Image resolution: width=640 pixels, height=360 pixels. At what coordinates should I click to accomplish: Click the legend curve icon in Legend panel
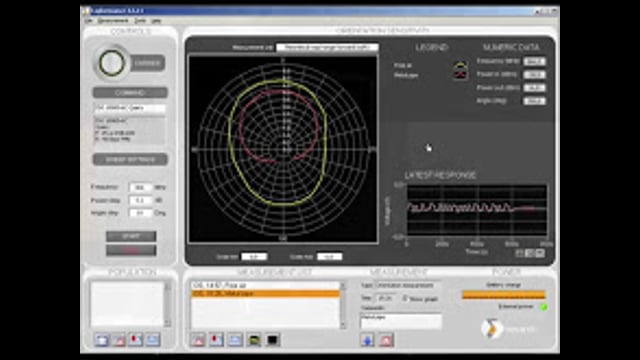tap(460, 70)
